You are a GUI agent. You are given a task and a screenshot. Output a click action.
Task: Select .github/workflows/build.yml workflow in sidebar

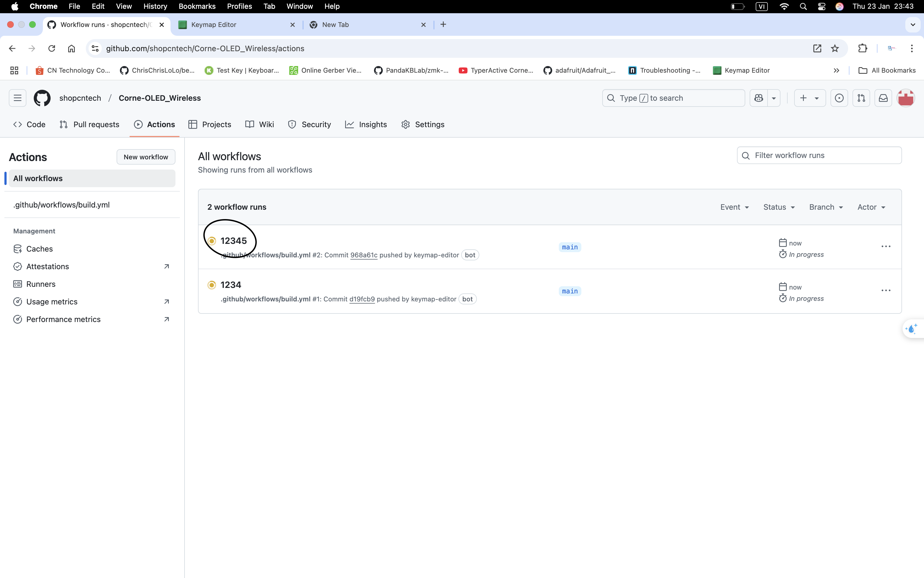(x=92, y=205)
